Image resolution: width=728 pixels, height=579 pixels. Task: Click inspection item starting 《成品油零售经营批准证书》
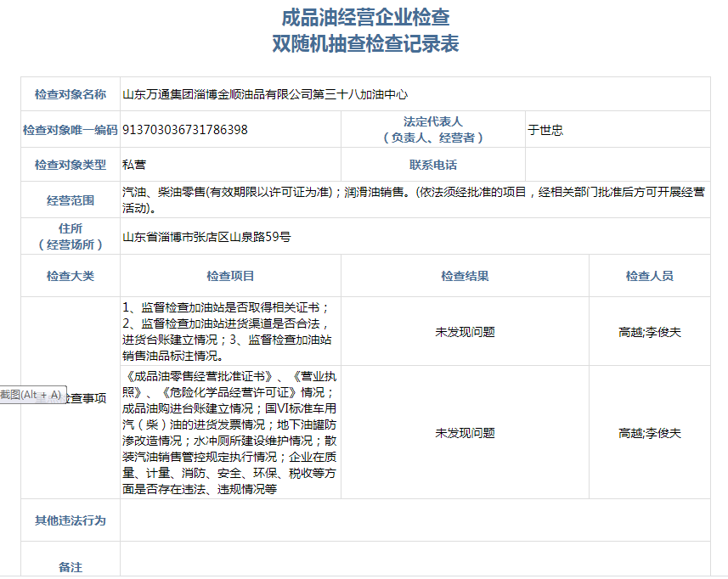[x=229, y=432]
